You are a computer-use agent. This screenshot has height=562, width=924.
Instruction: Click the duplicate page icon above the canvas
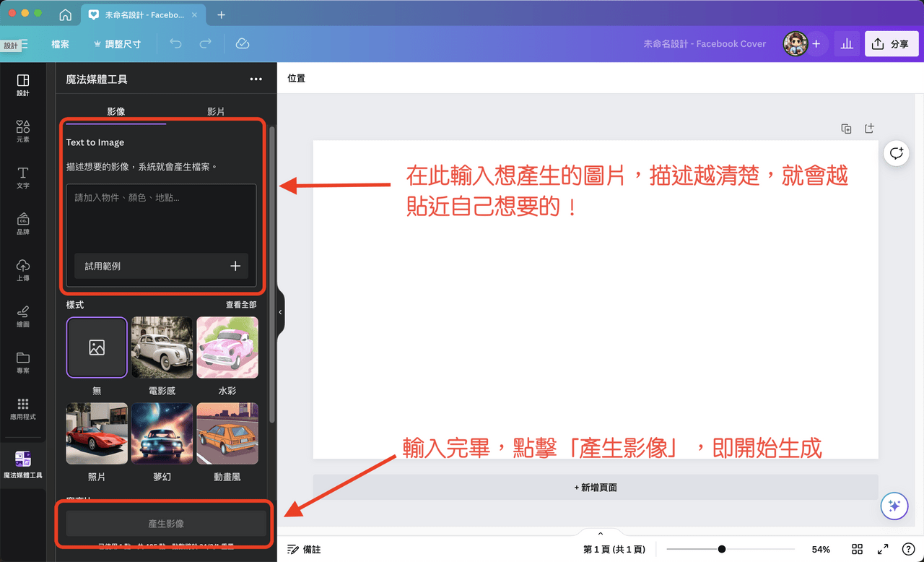click(x=846, y=128)
